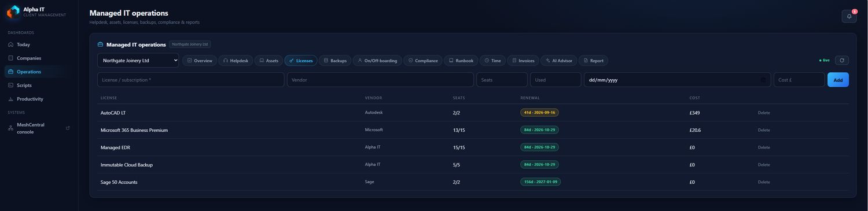The height and width of the screenshot is (211, 868).
Task: Click the Companies sidebar icon
Action: (x=10, y=58)
